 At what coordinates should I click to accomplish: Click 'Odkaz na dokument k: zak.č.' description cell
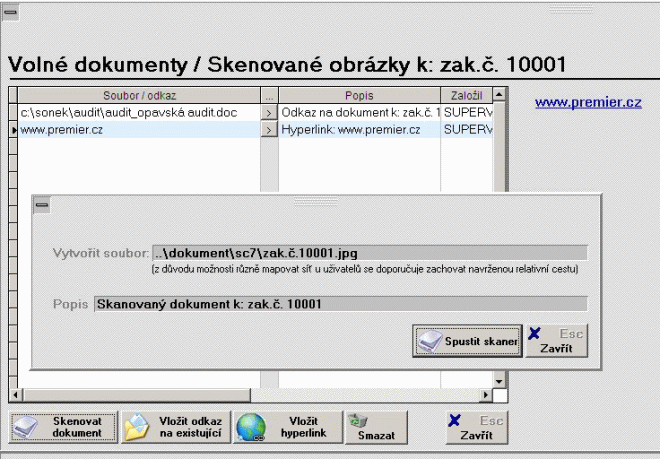click(x=359, y=112)
